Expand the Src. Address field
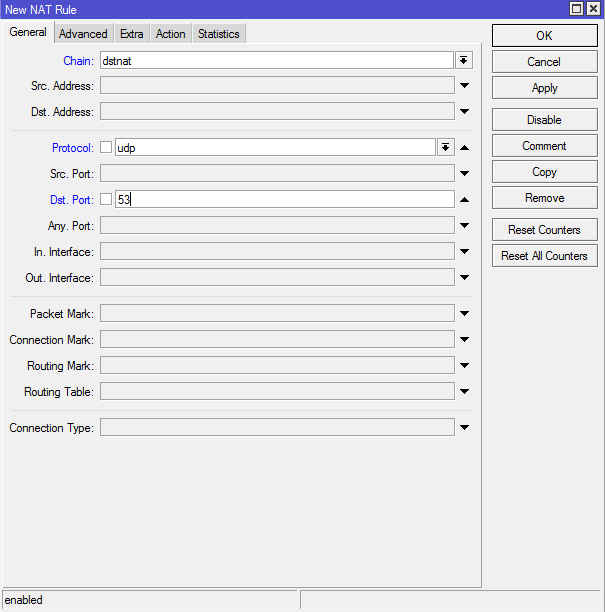This screenshot has height=612, width=605. click(x=464, y=85)
